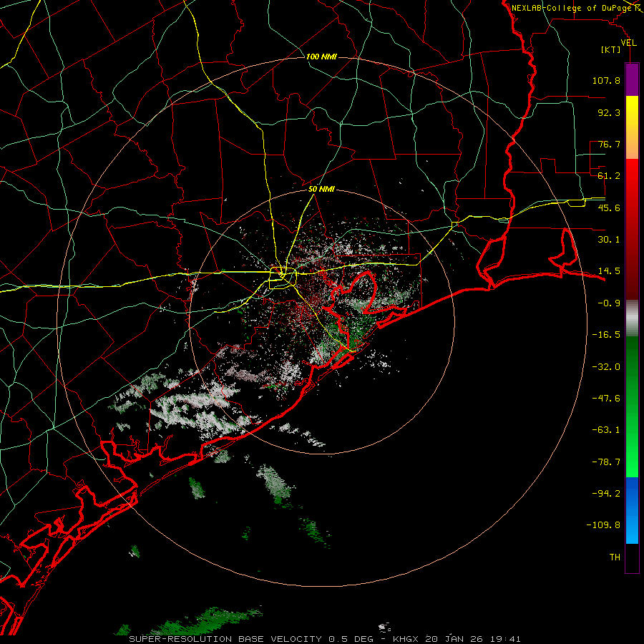
Task: Click the bright green segment of the color bar
Action: tap(632, 406)
